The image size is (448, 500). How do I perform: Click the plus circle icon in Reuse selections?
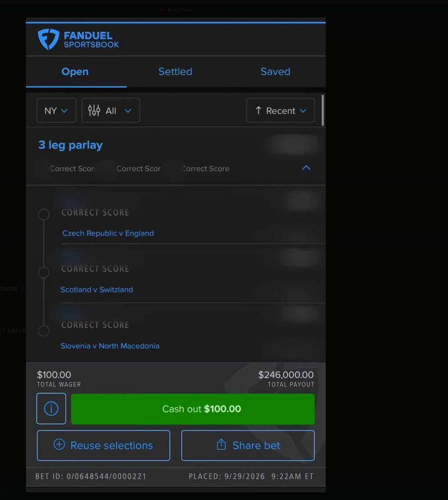(59, 445)
